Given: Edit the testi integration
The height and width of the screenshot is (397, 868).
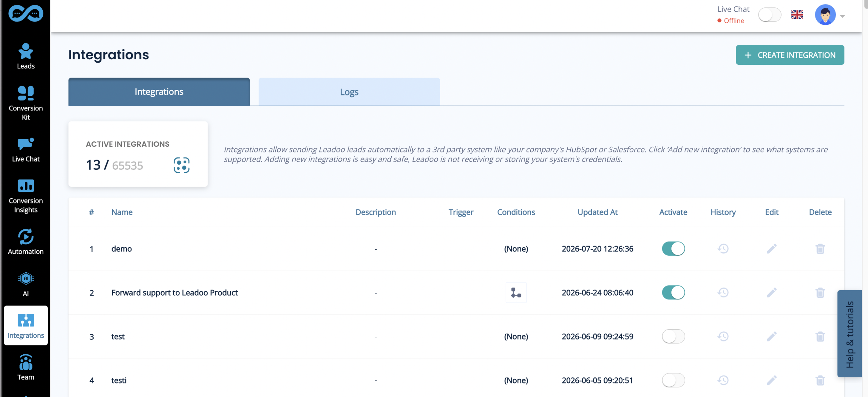Looking at the screenshot, I should [772, 380].
